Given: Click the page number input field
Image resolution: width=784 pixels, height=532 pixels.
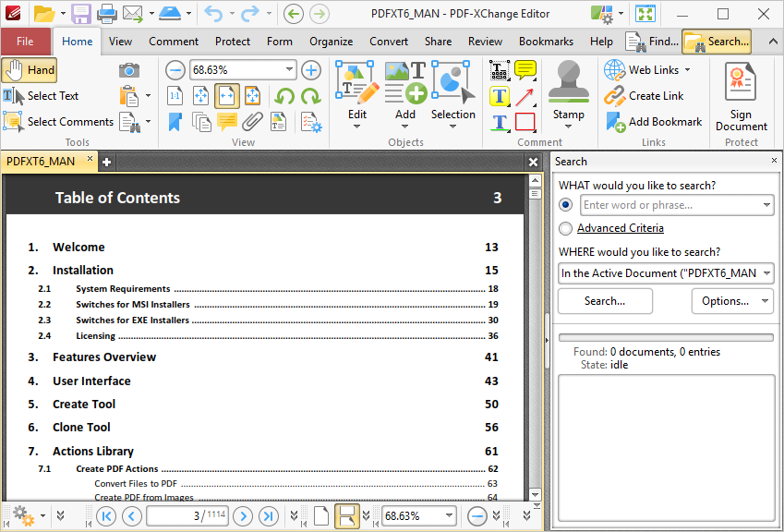Looking at the screenshot, I should [x=187, y=515].
